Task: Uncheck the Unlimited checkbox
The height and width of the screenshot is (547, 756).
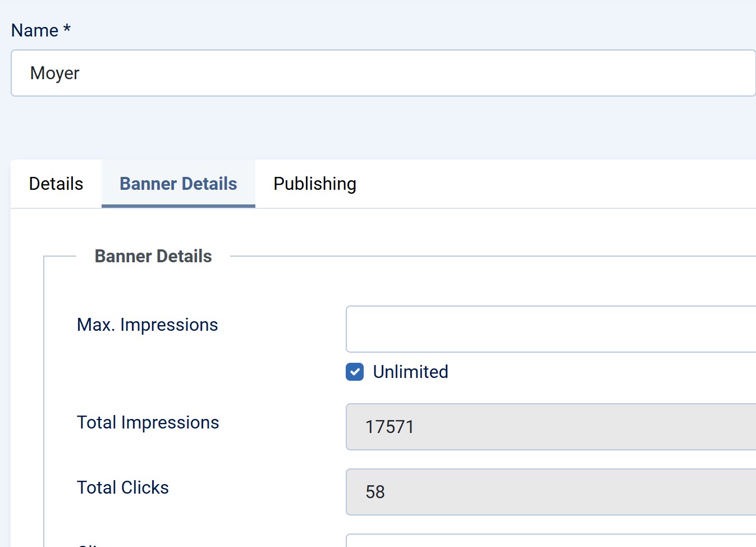Action: (355, 372)
